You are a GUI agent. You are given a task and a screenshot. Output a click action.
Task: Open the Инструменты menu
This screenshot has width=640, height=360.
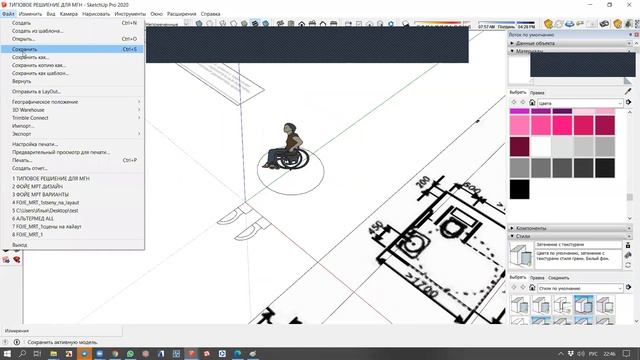click(130, 14)
